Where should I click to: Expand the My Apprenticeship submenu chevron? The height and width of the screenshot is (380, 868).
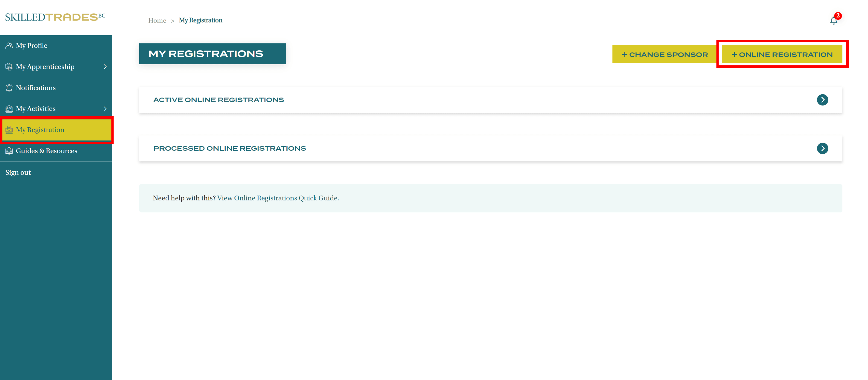[105, 67]
